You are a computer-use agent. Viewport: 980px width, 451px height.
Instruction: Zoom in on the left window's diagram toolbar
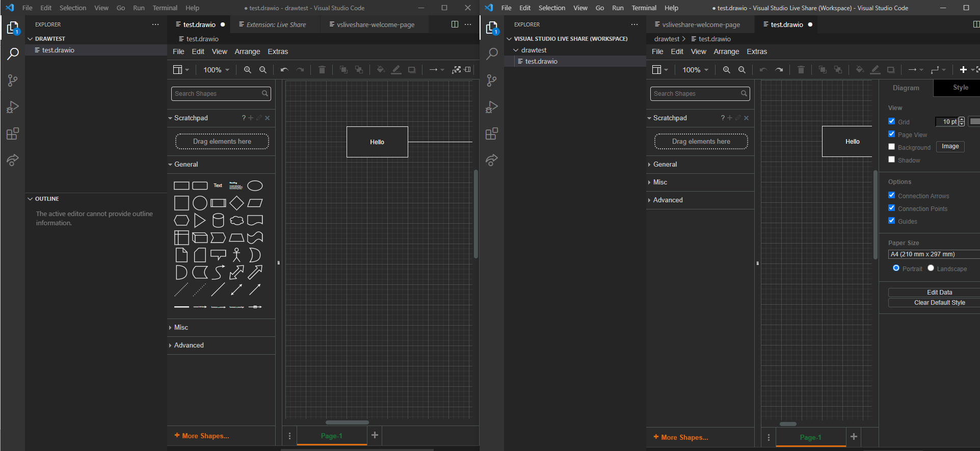click(247, 70)
